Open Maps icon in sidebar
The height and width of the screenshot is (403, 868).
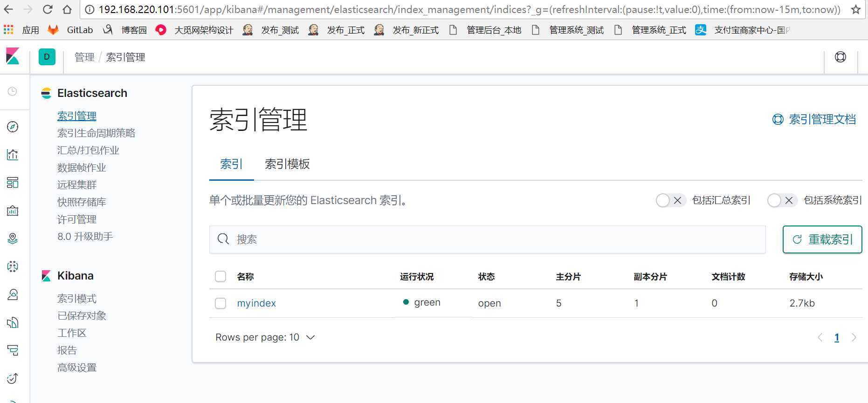point(13,239)
